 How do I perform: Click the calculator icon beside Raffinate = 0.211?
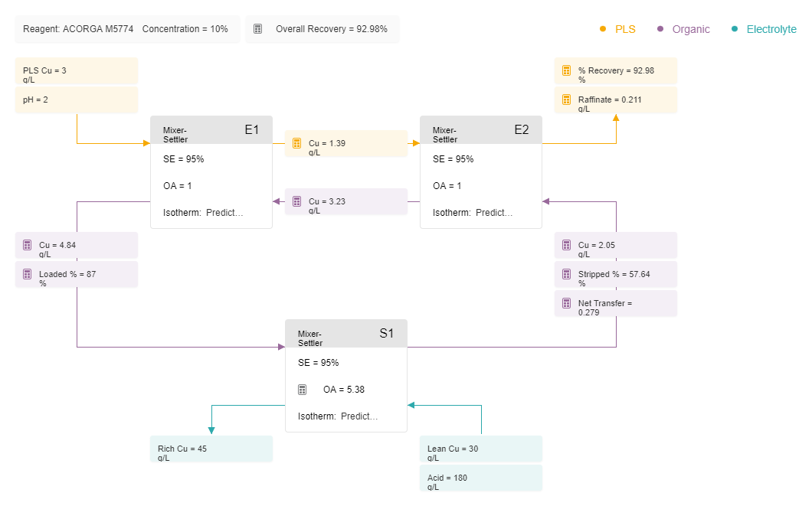(567, 100)
